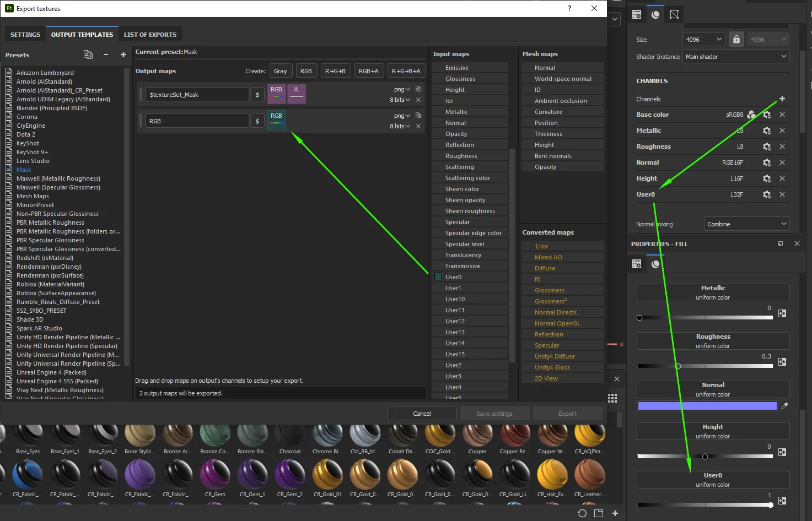The image size is (812, 521).
Task: Open bit depth dropdown for RGB map
Action: [x=400, y=126]
